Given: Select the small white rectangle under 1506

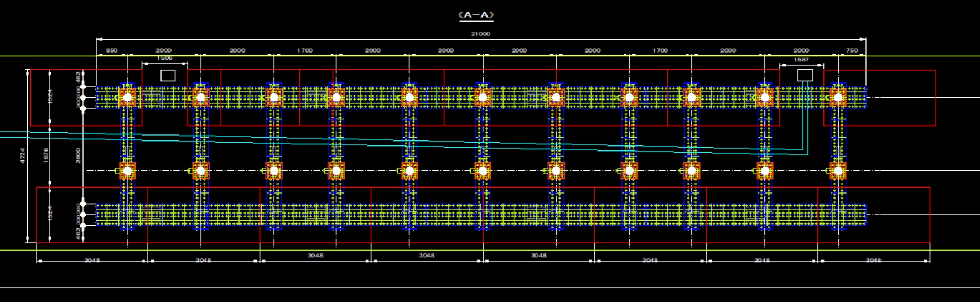Looking at the screenshot, I should click(x=168, y=75).
